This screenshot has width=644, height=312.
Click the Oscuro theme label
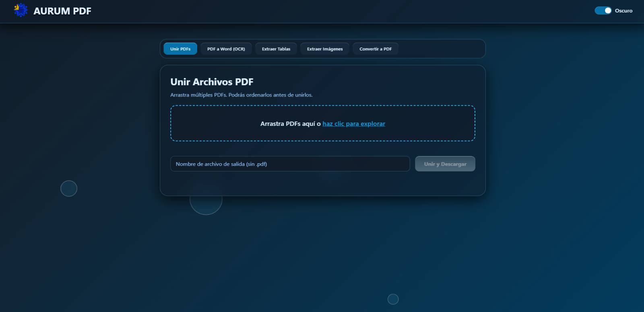click(623, 11)
